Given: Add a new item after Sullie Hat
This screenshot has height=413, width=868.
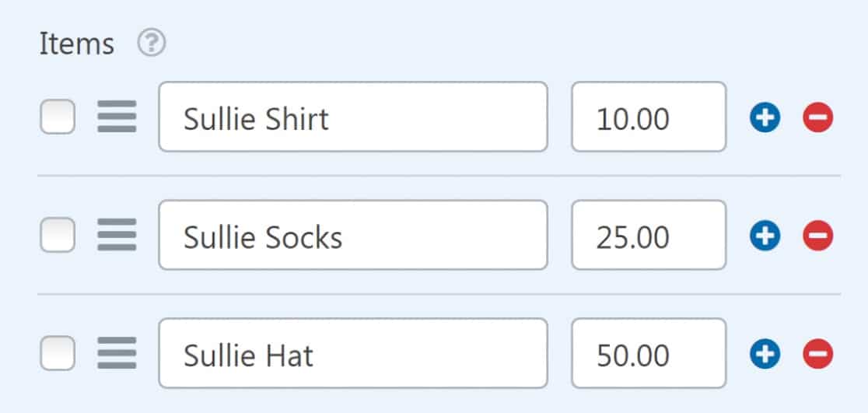Looking at the screenshot, I should point(765,355).
